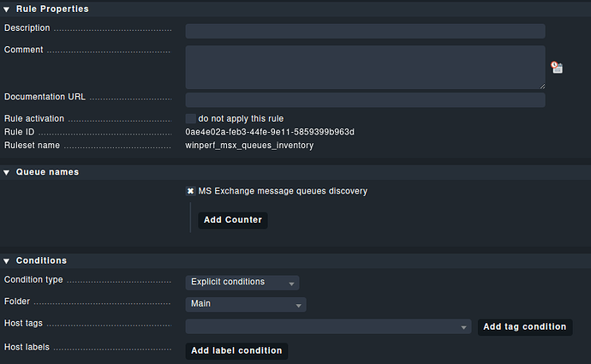
Task: Collapse the Queue names section triangle
Action: point(7,172)
